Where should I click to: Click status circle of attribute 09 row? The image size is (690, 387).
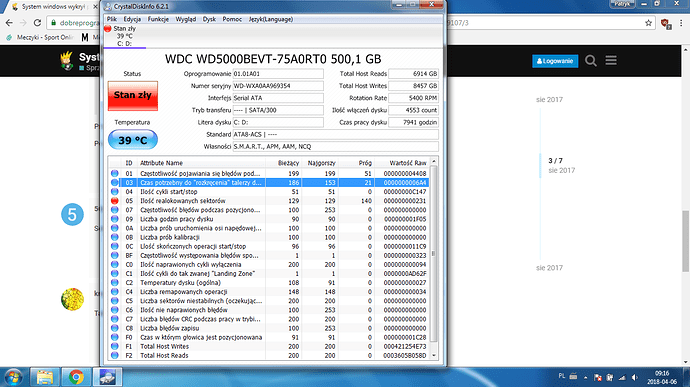tap(115, 219)
